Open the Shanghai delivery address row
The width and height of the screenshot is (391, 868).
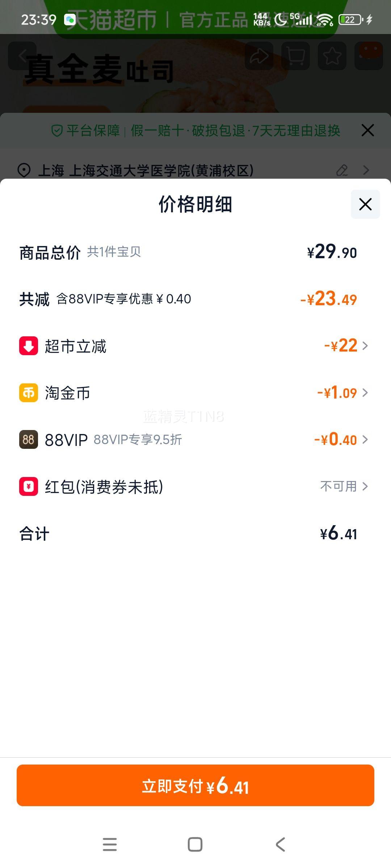coord(146,170)
